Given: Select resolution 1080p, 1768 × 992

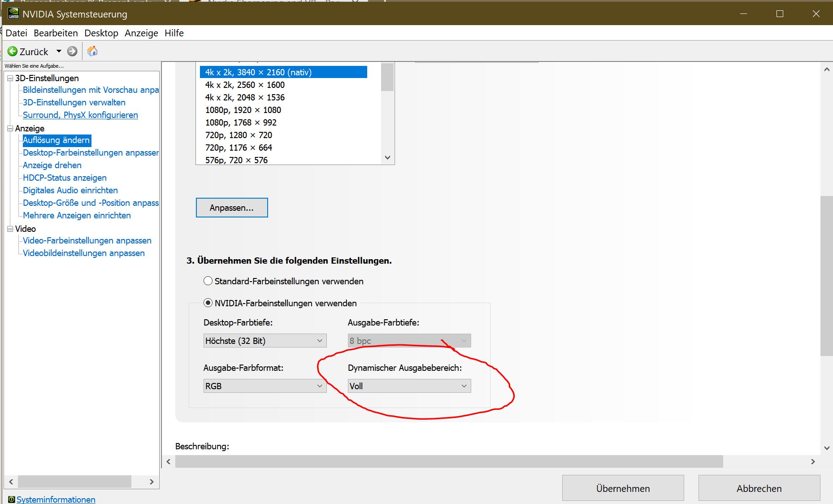Looking at the screenshot, I should click(241, 122).
